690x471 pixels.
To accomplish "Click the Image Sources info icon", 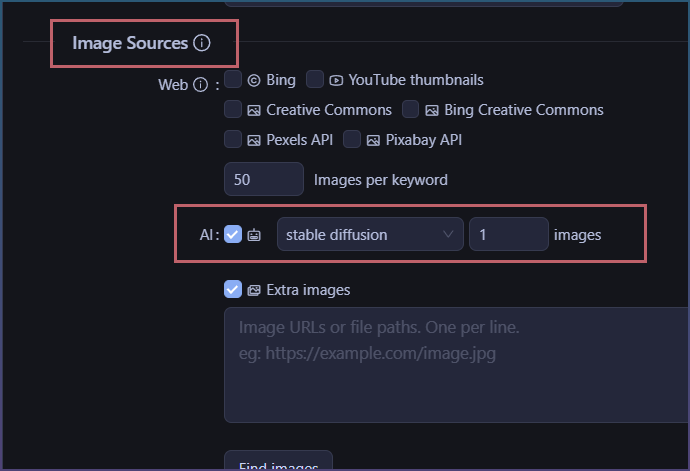I will tap(202, 43).
